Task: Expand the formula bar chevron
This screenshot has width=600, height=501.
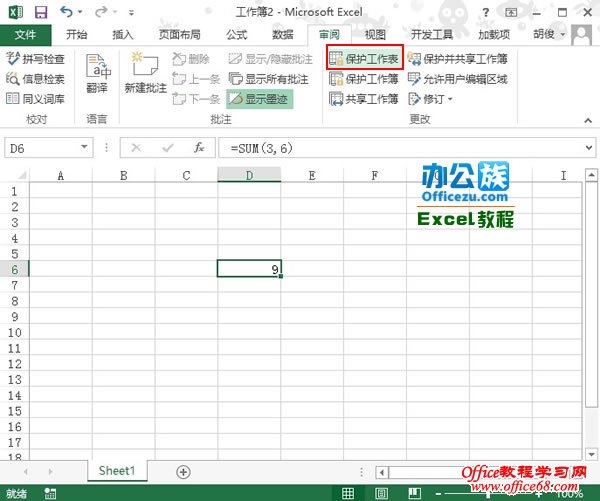Action: coord(589,147)
